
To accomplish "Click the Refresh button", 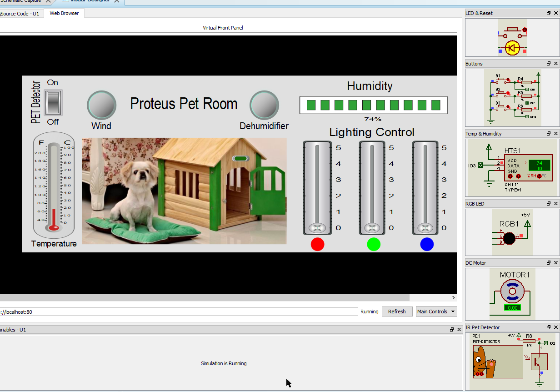I will pyautogui.click(x=397, y=312).
